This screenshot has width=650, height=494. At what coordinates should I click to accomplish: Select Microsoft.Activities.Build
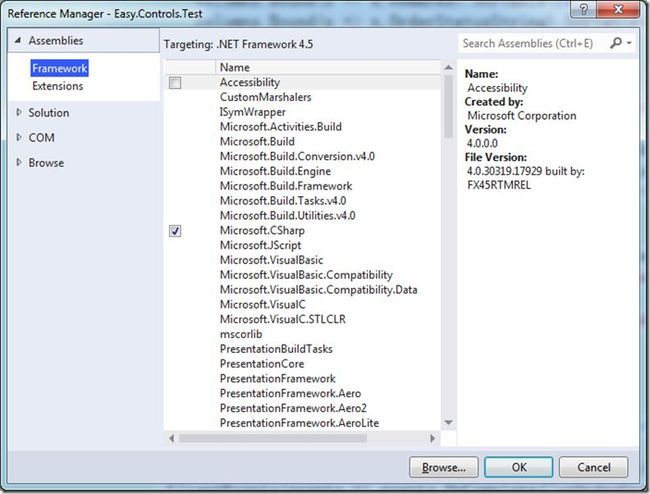coord(281,126)
